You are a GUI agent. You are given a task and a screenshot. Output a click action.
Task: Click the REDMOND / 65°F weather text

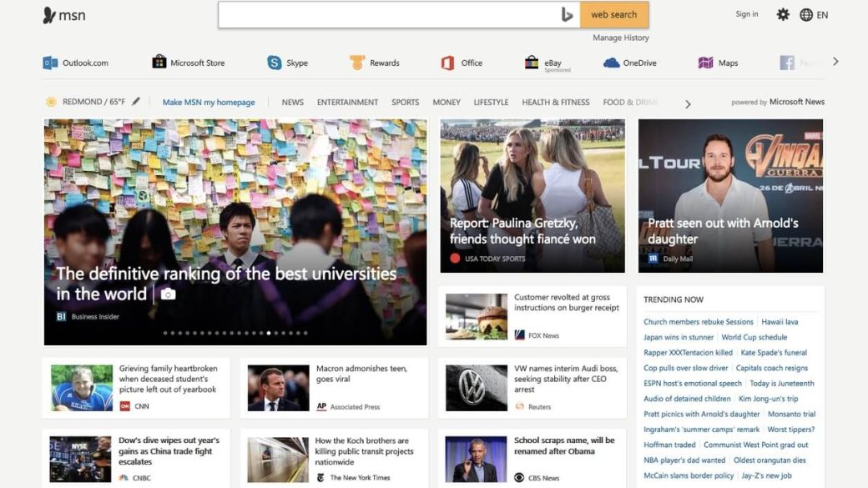point(93,102)
